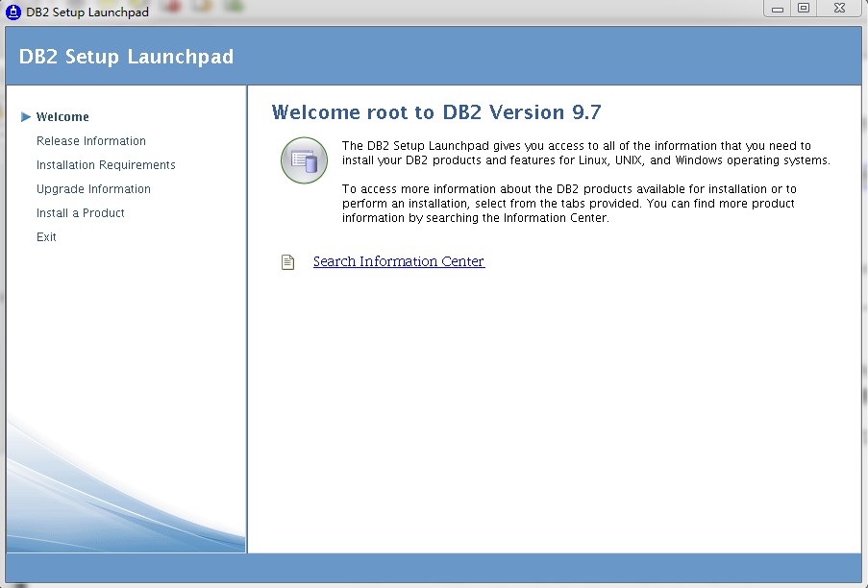Click Exit in the sidebar
The width and height of the screenshot is (868, 588).
[x=46, y=236]
